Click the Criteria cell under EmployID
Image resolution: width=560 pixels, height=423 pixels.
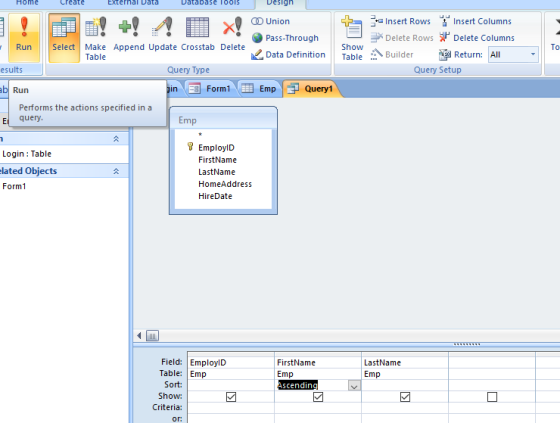(x=231, y=408)
